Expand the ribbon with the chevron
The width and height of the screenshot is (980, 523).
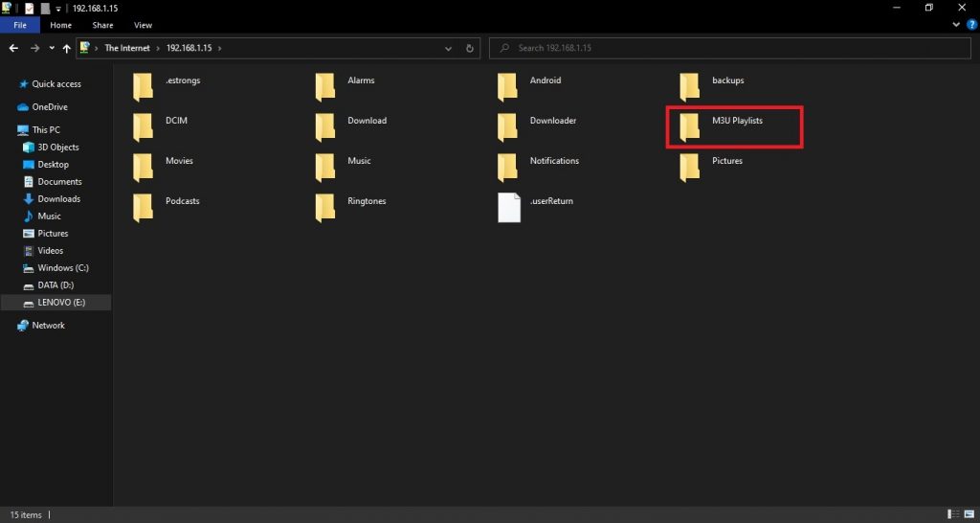tap(956, 25)
